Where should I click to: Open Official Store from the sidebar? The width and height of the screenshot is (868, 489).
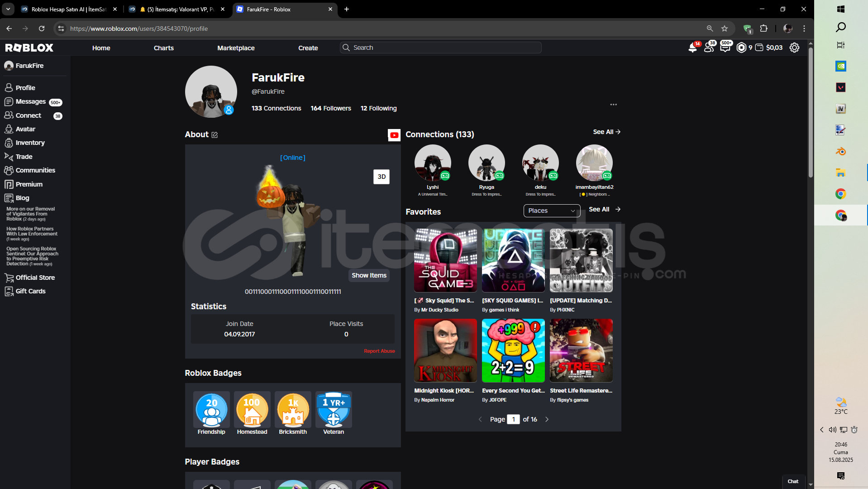pyautogui.click(x=35, y=278)
